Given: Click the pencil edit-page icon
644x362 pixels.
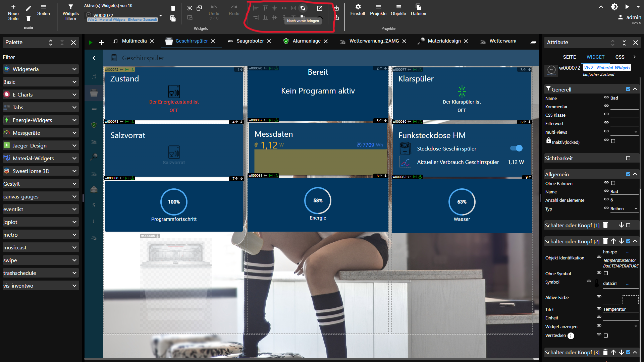Looking at the screenshot, I should [x=29, y=8].
